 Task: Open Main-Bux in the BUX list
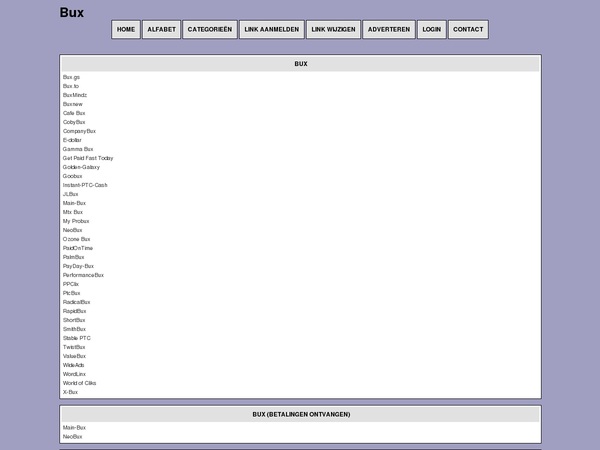click(74, 203)
